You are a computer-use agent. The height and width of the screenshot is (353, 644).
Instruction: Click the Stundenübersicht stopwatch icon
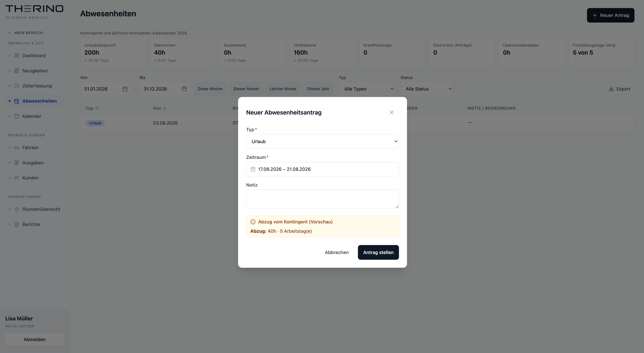pos(16,209)
